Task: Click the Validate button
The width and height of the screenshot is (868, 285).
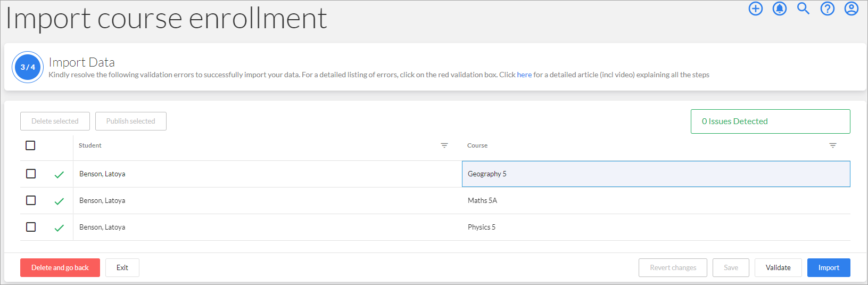Action: pyautogui.click(x=778, y=267)
